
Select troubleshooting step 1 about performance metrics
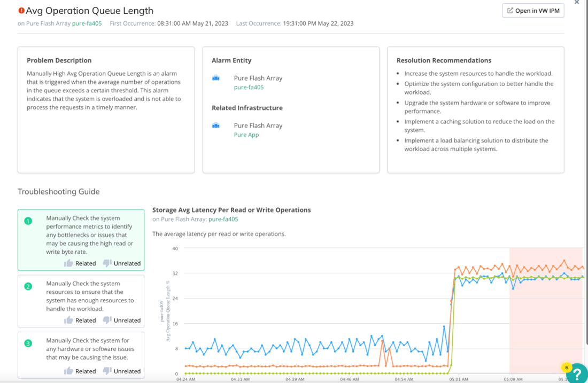click(81, 240)
